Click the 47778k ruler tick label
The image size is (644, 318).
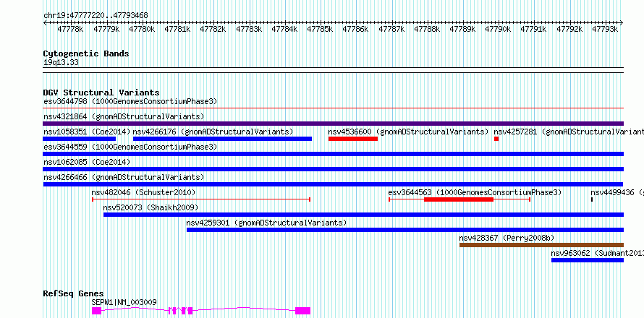(x=71, y=29)
